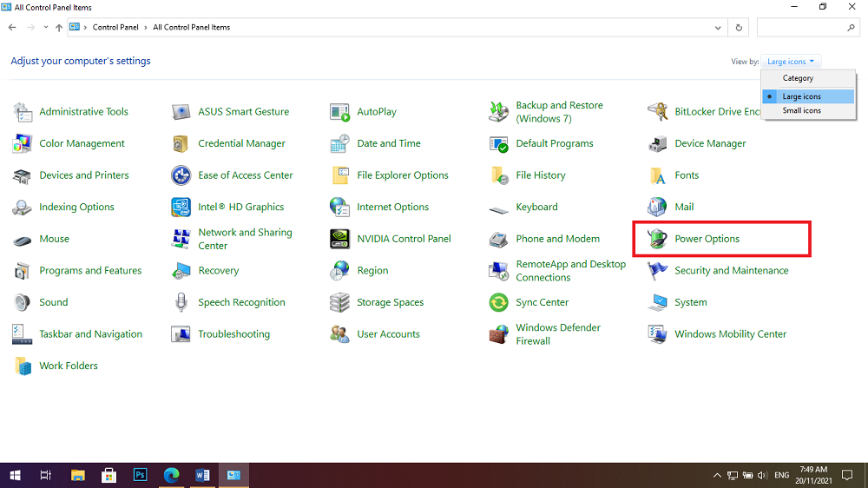Click the All Control Panel Items breadcrumb
The height and width of the screenshot is (488, 868).
click(x=192, y=27)
